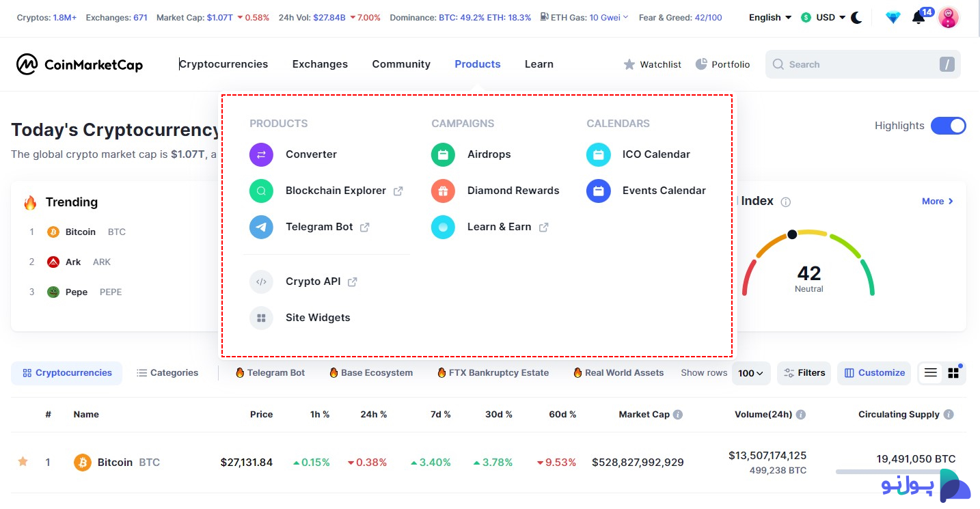Click the Site Widgets grid icon

click(x=261, y=318)
